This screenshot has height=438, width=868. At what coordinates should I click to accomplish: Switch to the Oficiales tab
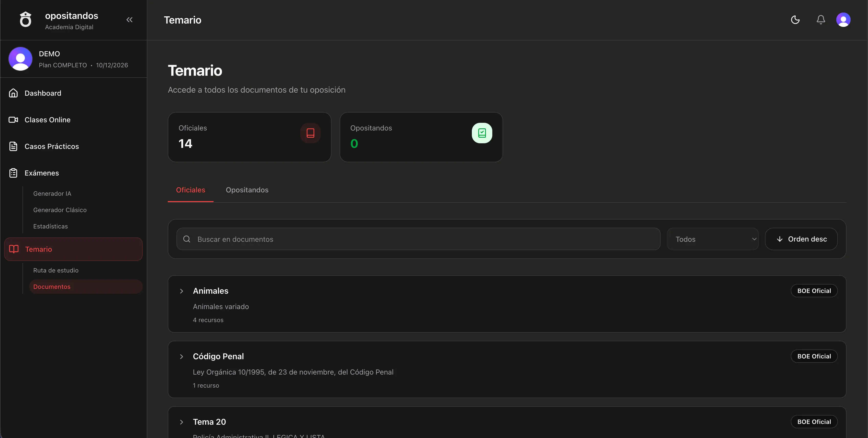click(x=191, y=190)
